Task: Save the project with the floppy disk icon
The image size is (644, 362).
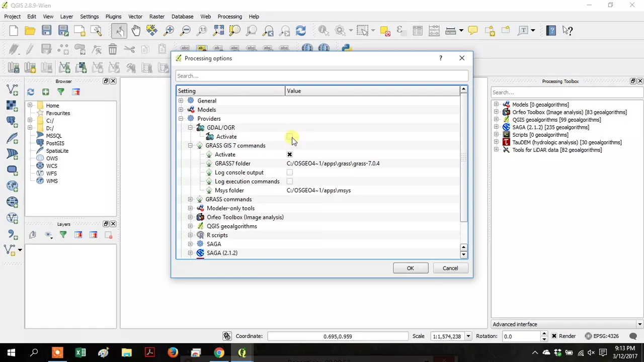Action: coord(47,31)
